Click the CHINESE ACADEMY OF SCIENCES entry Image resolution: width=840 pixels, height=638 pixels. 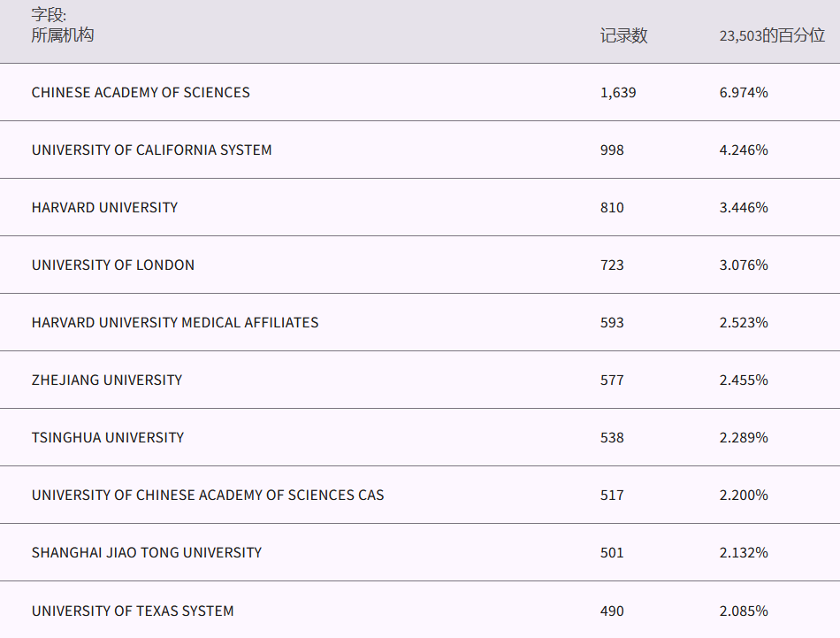[x=141, y=93]
